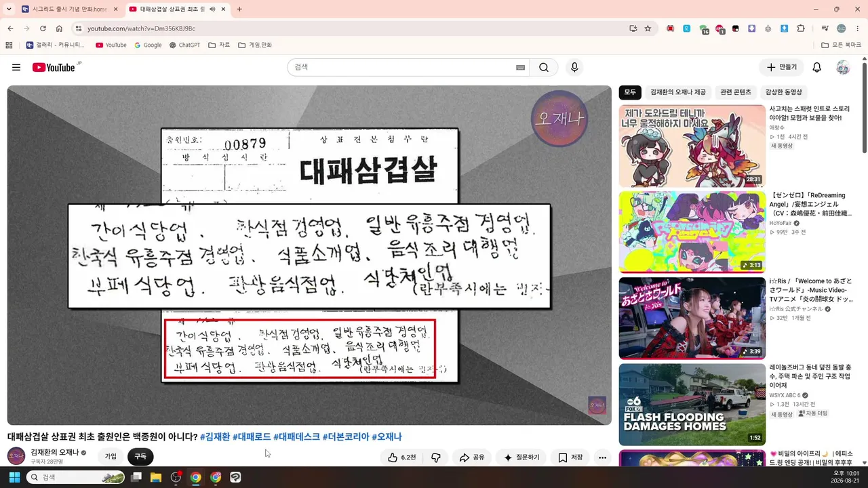Mute tab via speaker icon on YouTube tab

click(212, 9)
